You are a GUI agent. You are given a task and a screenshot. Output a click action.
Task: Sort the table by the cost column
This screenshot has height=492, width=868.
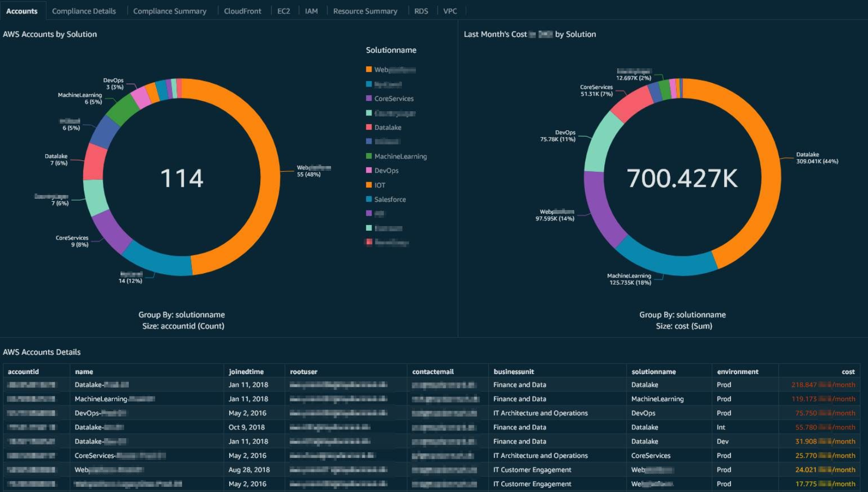(848, 371)
